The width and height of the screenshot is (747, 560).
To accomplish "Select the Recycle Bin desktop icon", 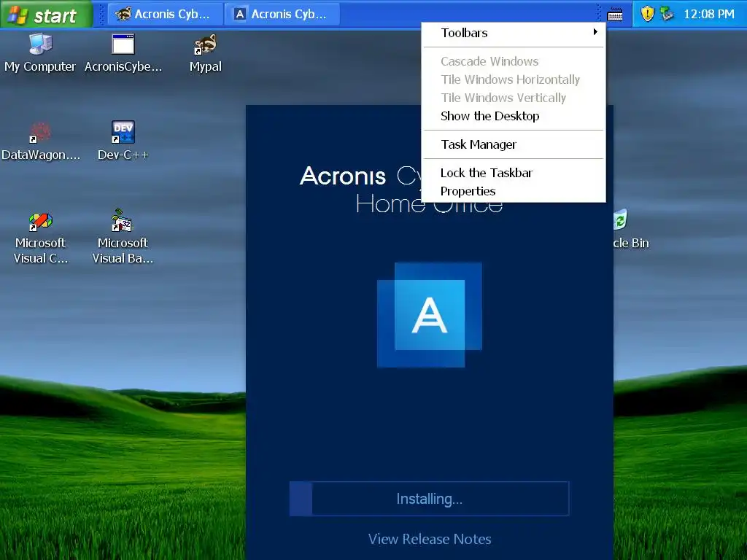I will [x=631, y=229].
